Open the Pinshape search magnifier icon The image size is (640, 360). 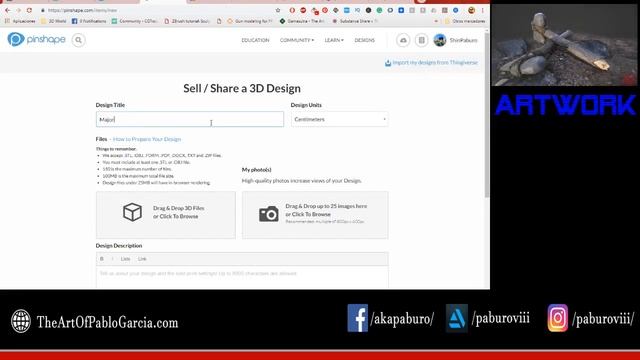pyautogui.click(x=78, y=40)
